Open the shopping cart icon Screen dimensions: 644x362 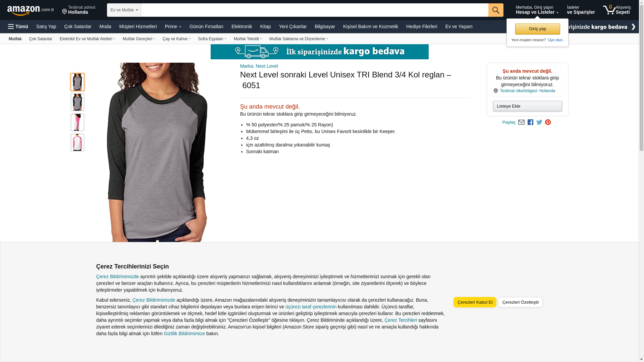coord(616,10)
